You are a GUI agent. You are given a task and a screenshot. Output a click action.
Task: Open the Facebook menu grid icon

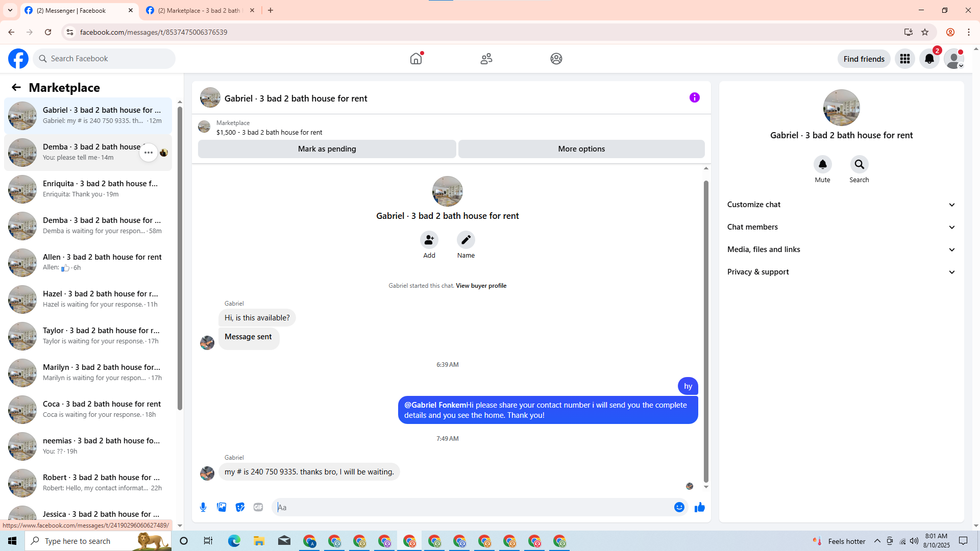click(904, 59)
